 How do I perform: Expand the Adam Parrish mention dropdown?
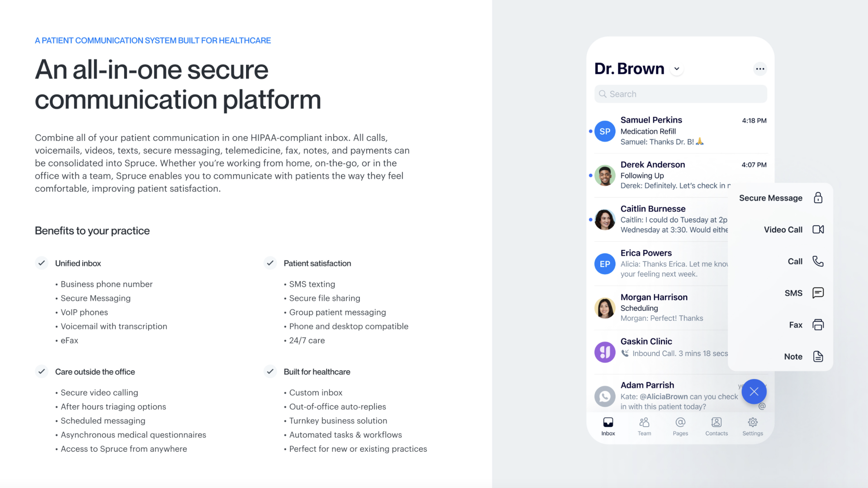coord(763,406)
